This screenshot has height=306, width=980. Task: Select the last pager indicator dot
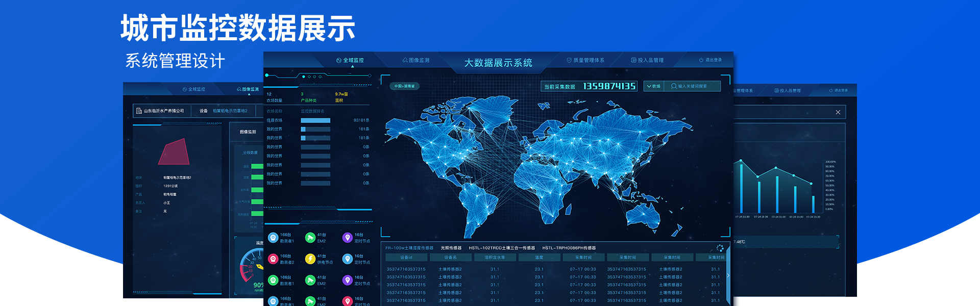click(x=320, y=76)
